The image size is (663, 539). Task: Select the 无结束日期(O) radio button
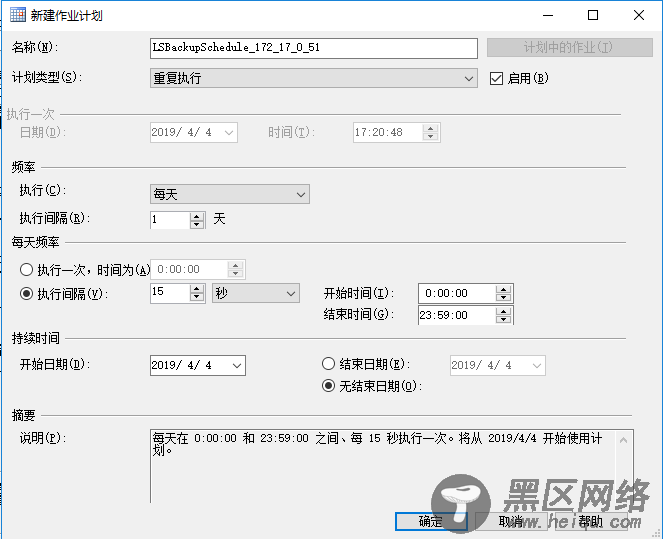coord(329,386)
